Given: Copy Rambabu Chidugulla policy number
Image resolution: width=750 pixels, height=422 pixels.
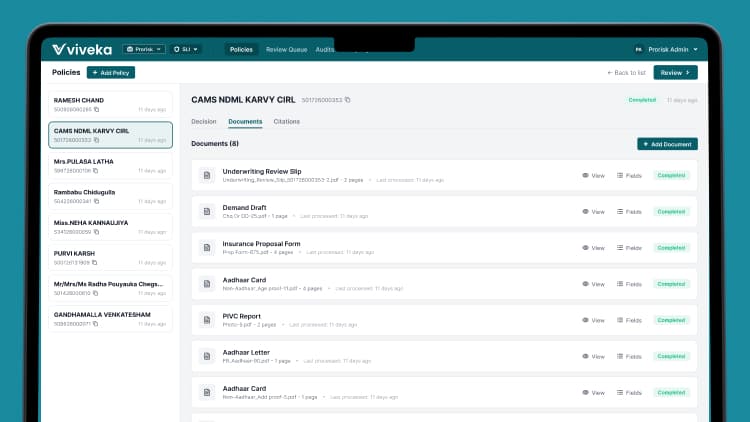Looking at the screenshot, I should coord(97,201).
